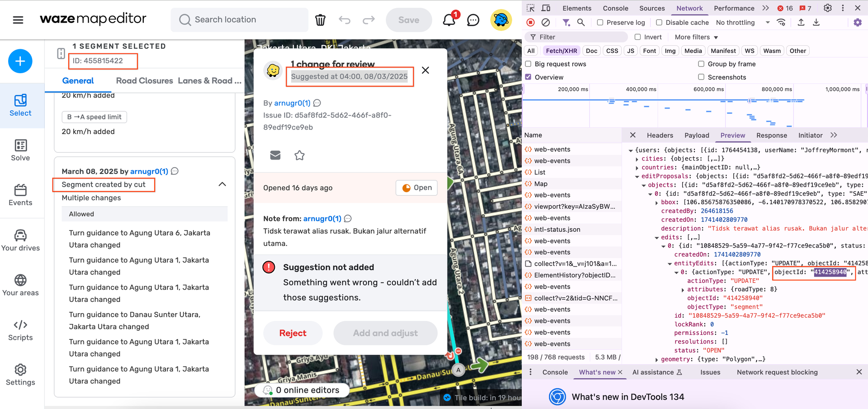Viewport: 868px width, 409px height.
Task: Click the star follow icon in review card
Action: point(299,155)
